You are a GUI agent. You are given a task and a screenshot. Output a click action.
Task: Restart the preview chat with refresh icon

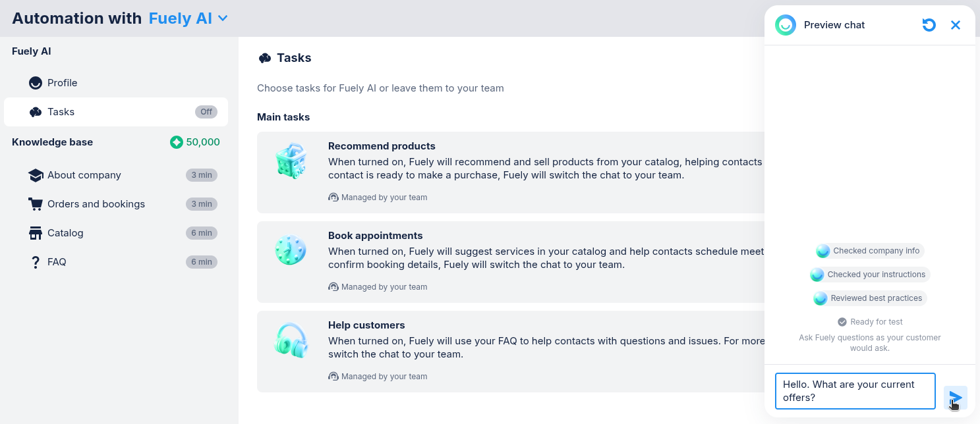(929, 25)
